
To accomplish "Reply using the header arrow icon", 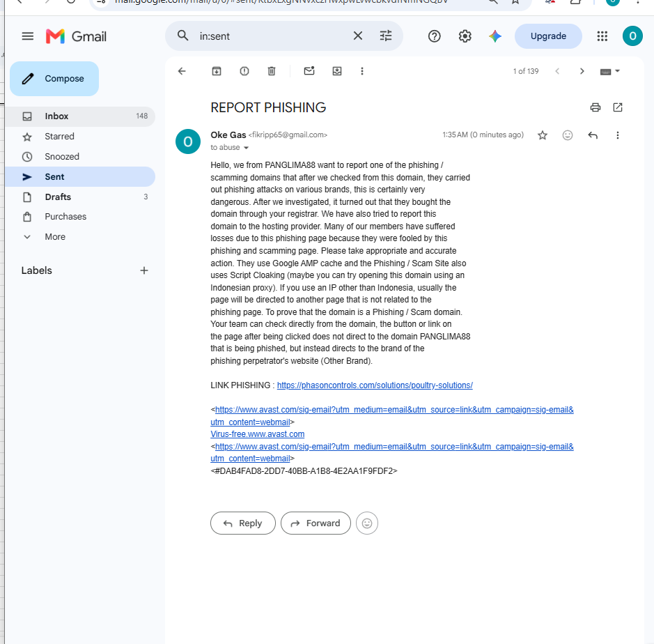I will point(593,135).
